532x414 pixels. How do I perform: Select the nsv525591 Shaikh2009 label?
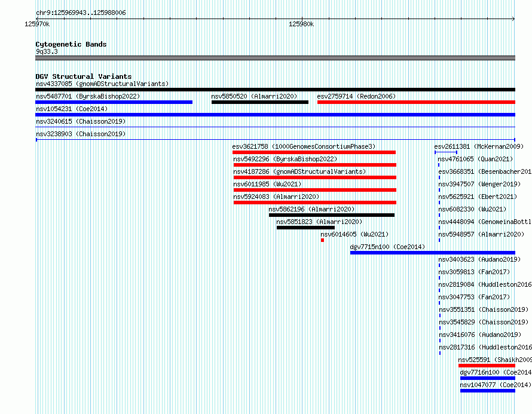(x=495, y=360)
